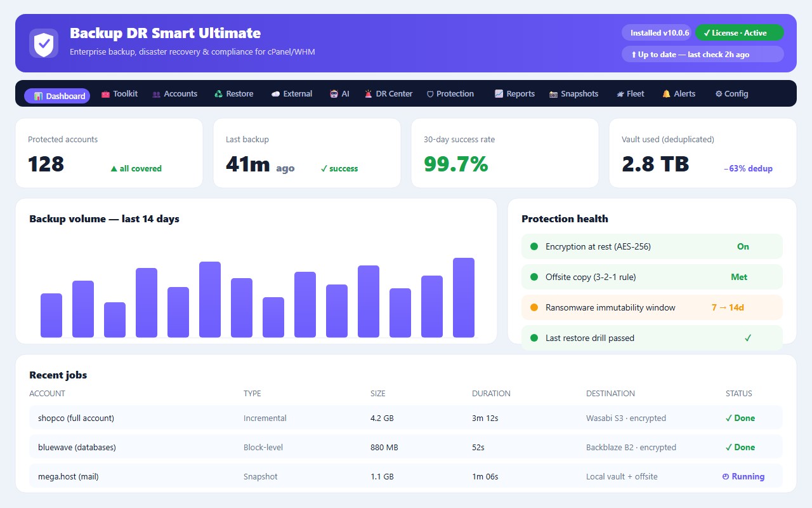Click the 41m last backup value
Screen dimensions: 812x508
248,164
